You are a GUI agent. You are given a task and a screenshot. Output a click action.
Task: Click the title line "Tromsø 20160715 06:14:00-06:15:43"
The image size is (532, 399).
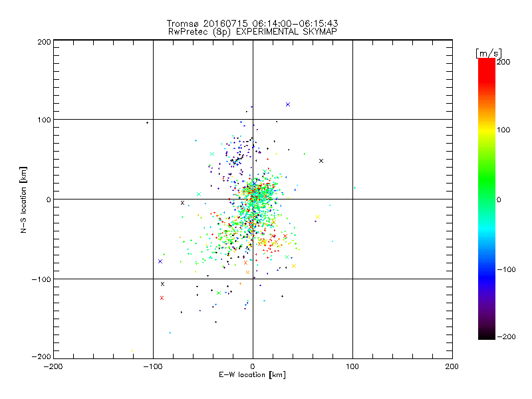pyautogui.click(x=252, y=23)
